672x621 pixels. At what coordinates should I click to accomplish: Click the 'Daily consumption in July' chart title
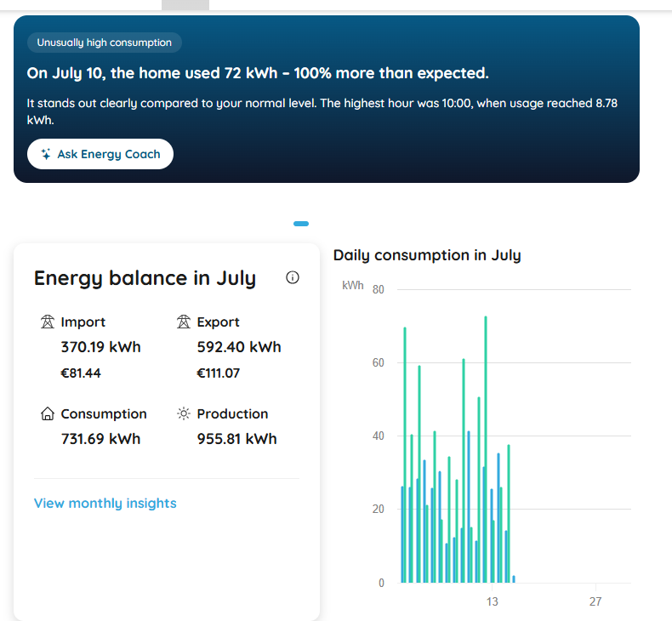click(427, 255)
